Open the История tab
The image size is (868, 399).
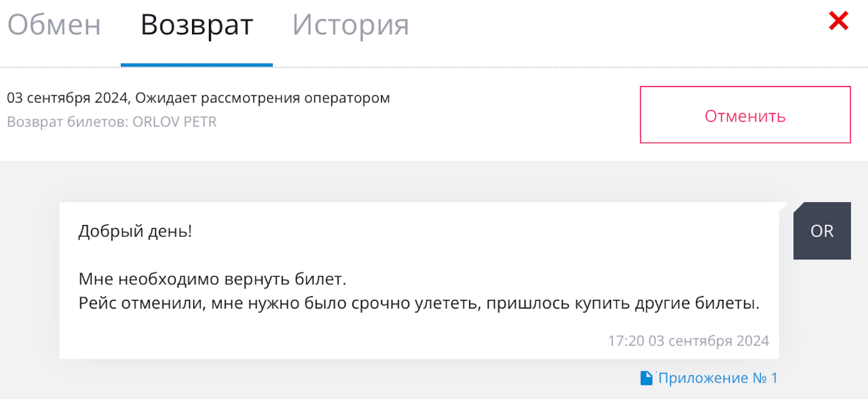(x=350, y=26)
